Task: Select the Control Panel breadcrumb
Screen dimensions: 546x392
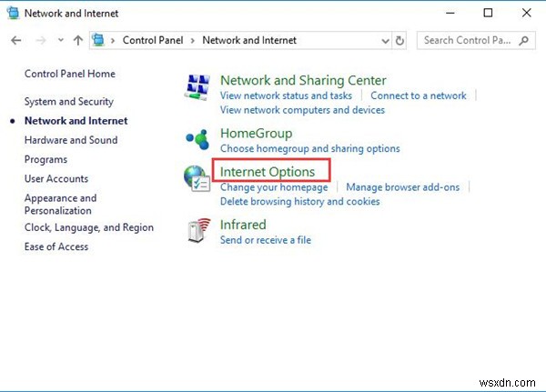Action: tap(153, 40)
